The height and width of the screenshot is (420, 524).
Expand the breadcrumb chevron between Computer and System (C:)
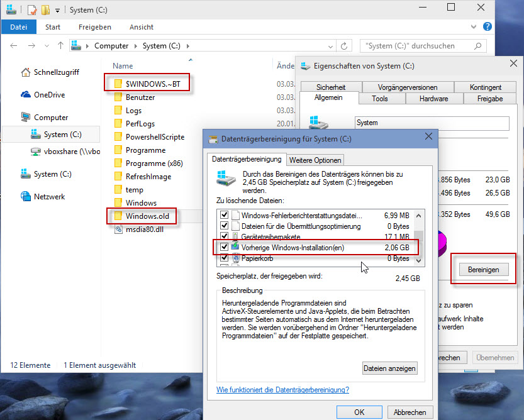click(136, 46)
